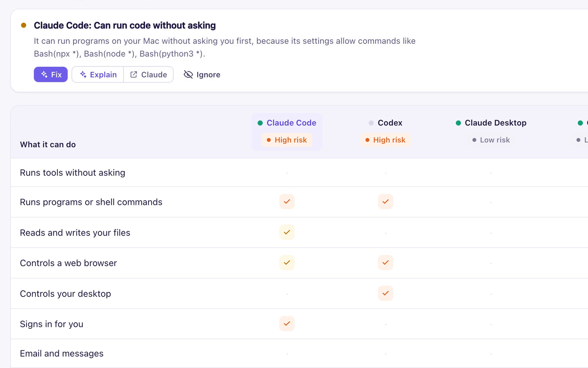Open the issue in Claude
Image resolution: width=588 pixels, height=368 pixels.
point(148,75)
